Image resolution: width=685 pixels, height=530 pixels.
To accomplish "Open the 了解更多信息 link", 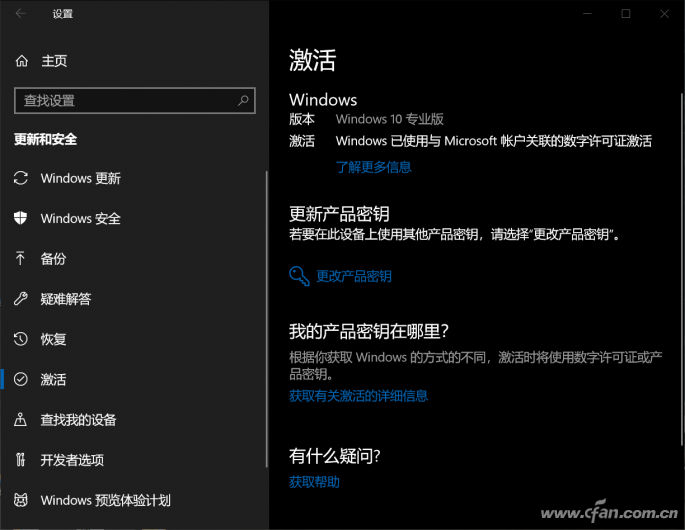I will tap(374, 167).
